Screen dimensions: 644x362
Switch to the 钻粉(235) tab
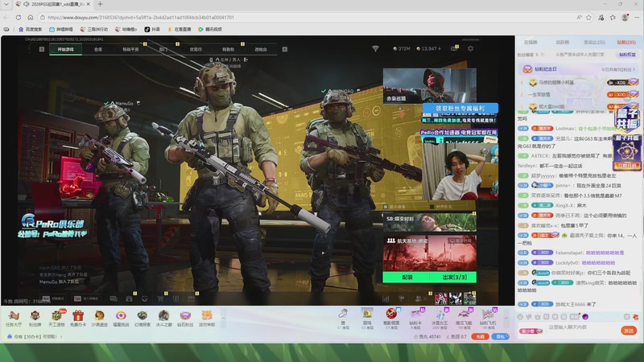click(x=626, y=43)
